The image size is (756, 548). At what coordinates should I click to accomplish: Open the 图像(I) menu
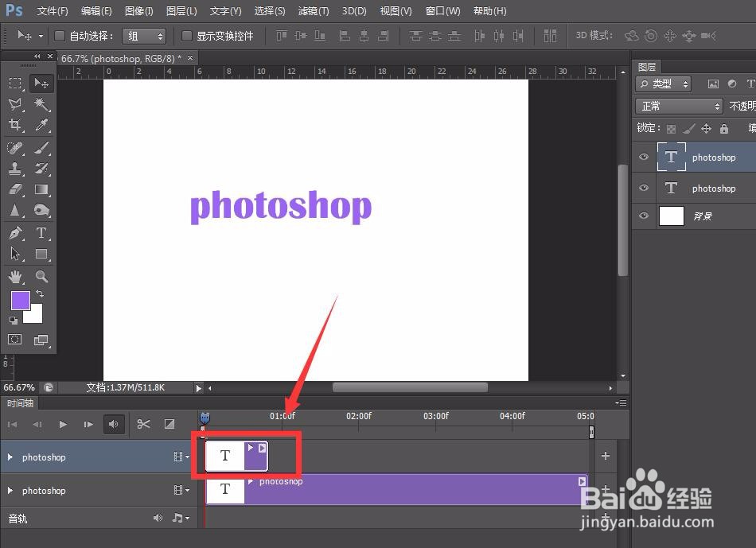(x=138, y=10)
